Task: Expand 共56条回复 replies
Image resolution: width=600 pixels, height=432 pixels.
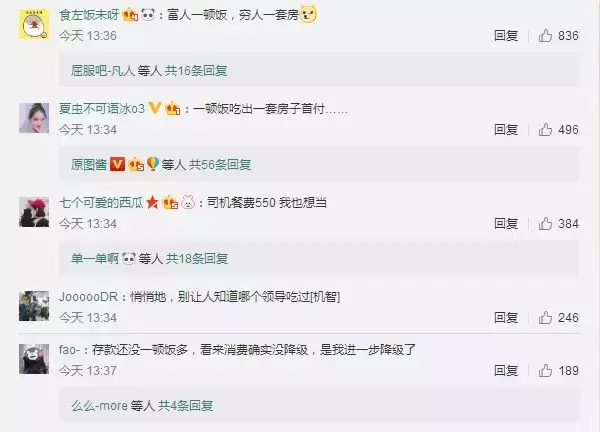Action: 220,165
